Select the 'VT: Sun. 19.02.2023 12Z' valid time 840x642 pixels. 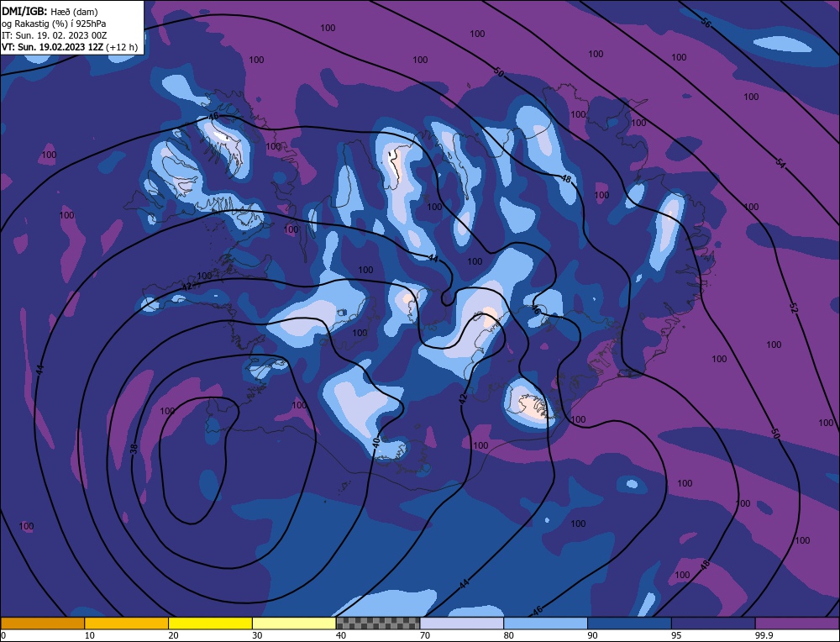tap(52, 47)
